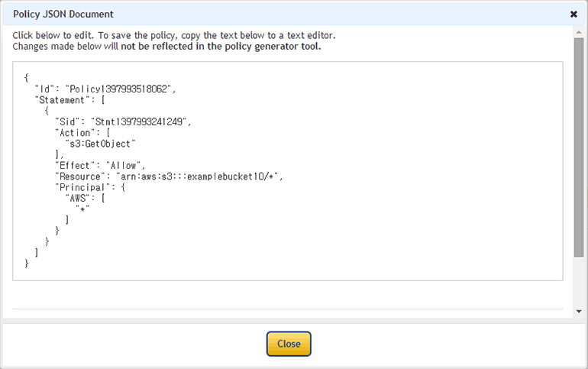Click the final closing brace of the JSON
The image size is (588, 369).
[27, 264]
